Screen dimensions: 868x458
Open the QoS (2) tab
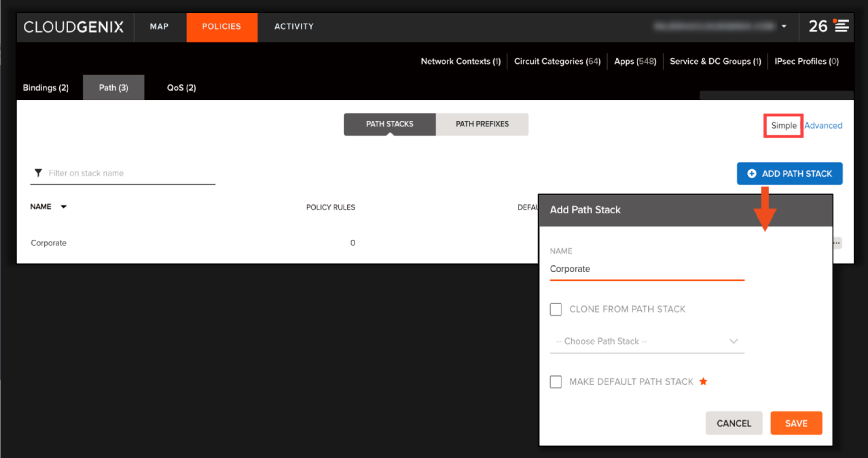tap(181, 88)
